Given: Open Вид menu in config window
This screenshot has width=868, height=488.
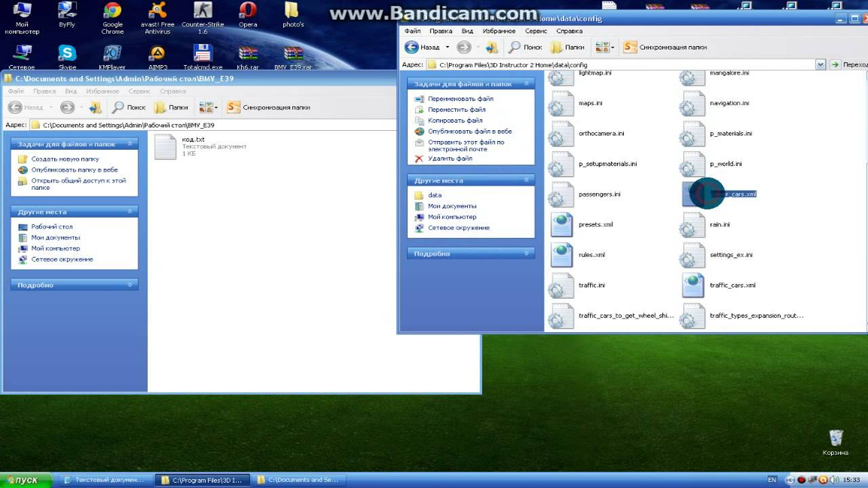Looking at the screenshot, I should coord(467,31).
